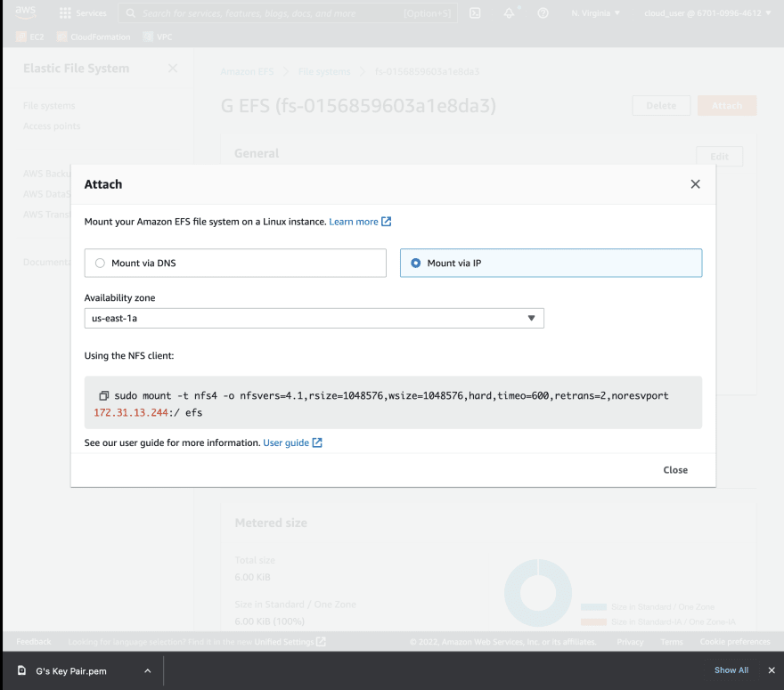Click the Delete button behind the dialog
Viewport: 784px width, 690px height.
(x=661, y=106)
